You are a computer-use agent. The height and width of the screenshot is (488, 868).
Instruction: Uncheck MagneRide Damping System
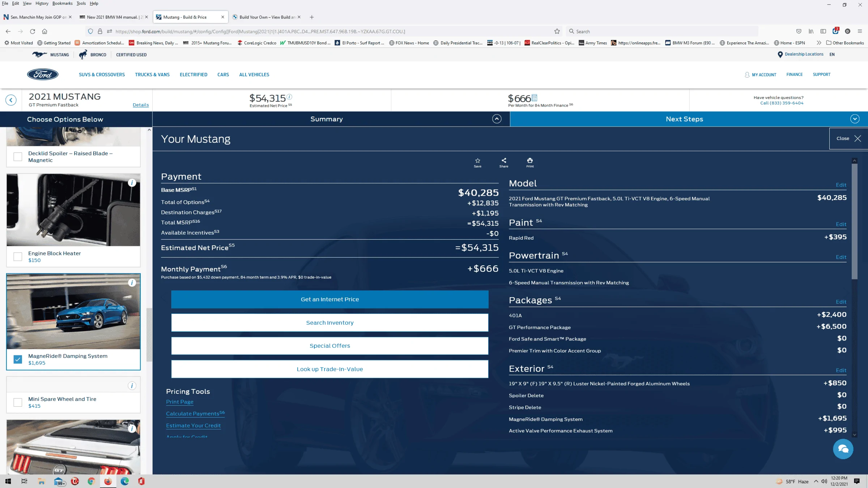point(18,359)
